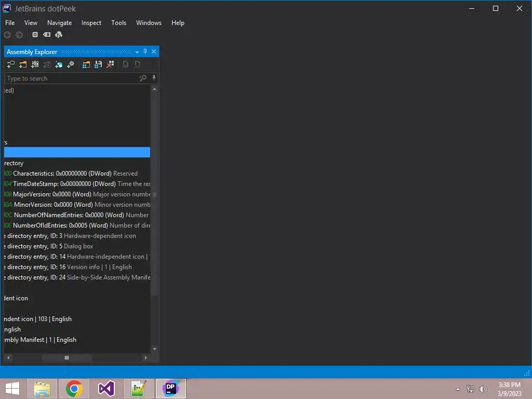Open the Windows menu

(149, 23)
